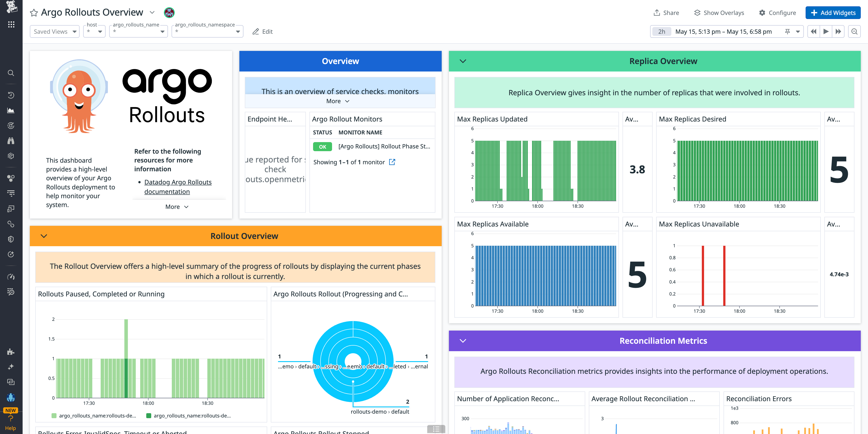Image resolution: width=868 pixels, height=434 pixels.
Task: Click the Add Widgets button
Action: (833, 12)
